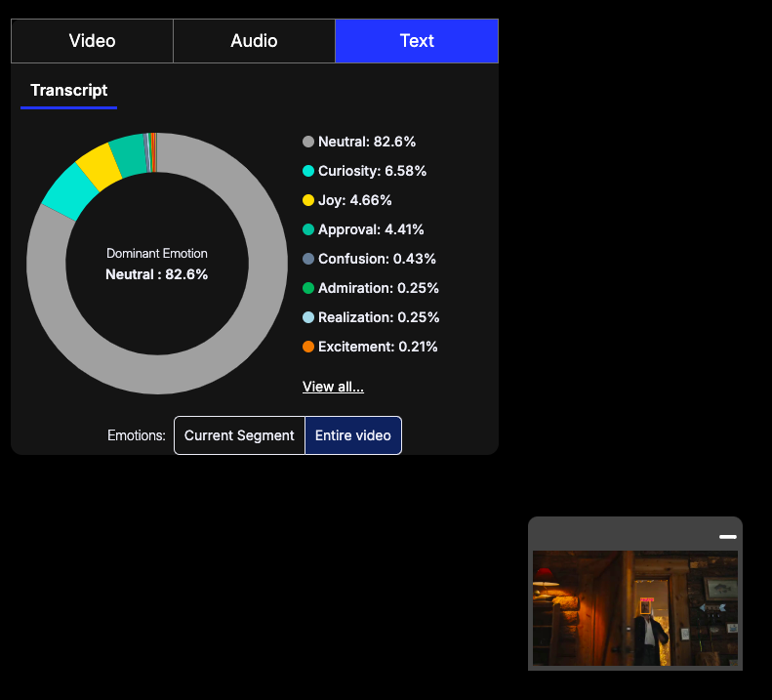Open the Transcript sub-tab
This screenshot has height=700, width=772.
click(69, 91)
